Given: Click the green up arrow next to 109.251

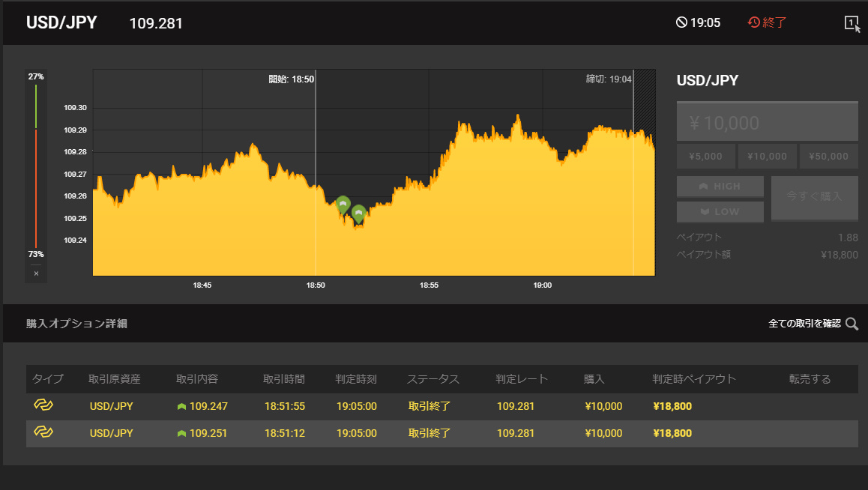Looking at the screenshot, I should coord(181,434).
